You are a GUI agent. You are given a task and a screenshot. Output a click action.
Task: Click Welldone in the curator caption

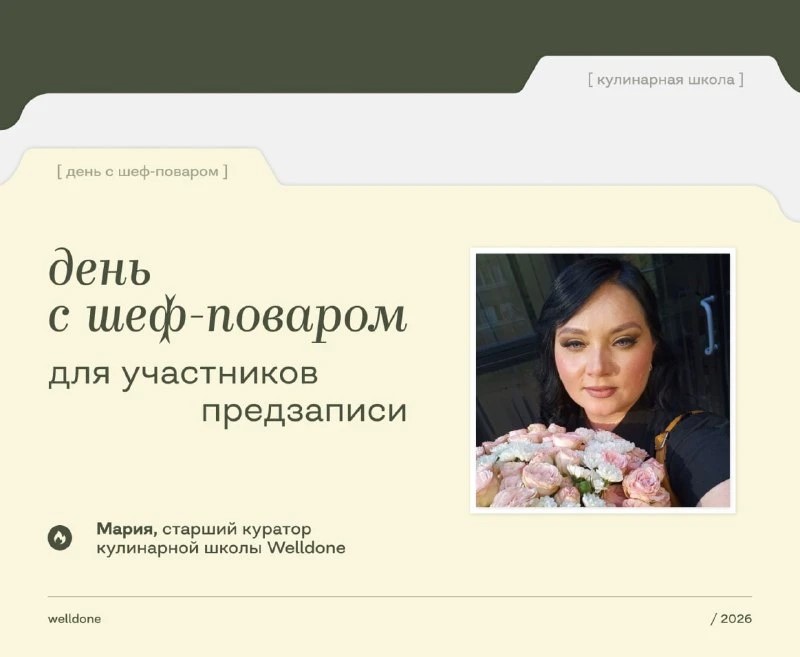pyautogui.click(x=307, y=548)
